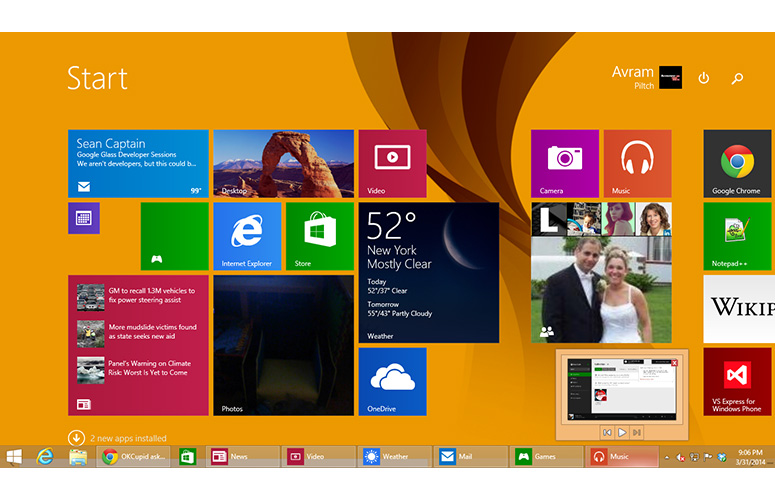This screenshot has height=500, width=775.
Task: Open the Camera tile
Action: pyautogui.click(x=565, y=164)
